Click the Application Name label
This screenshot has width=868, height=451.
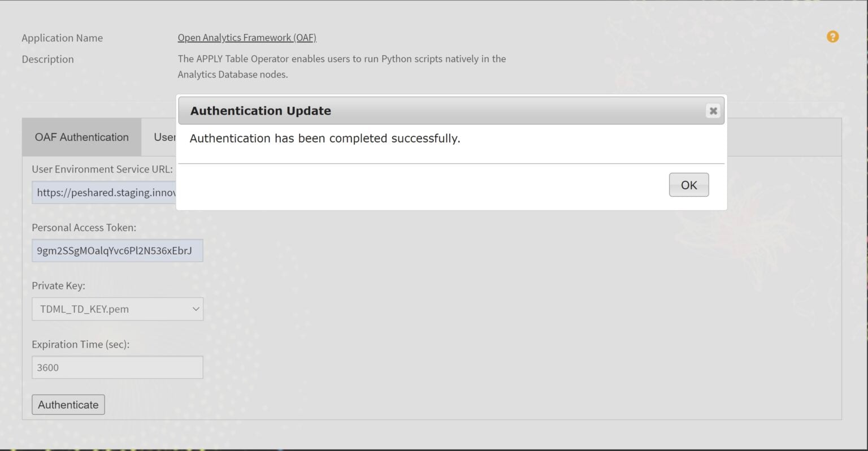click(x=62, y=38)
